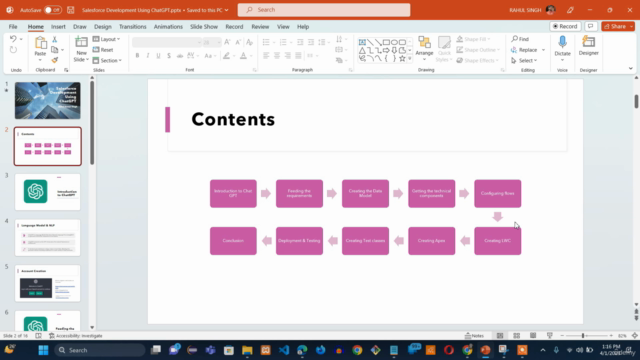Toggle Underline formatting
Screen dimensions: 640x360
pos(158,56)
